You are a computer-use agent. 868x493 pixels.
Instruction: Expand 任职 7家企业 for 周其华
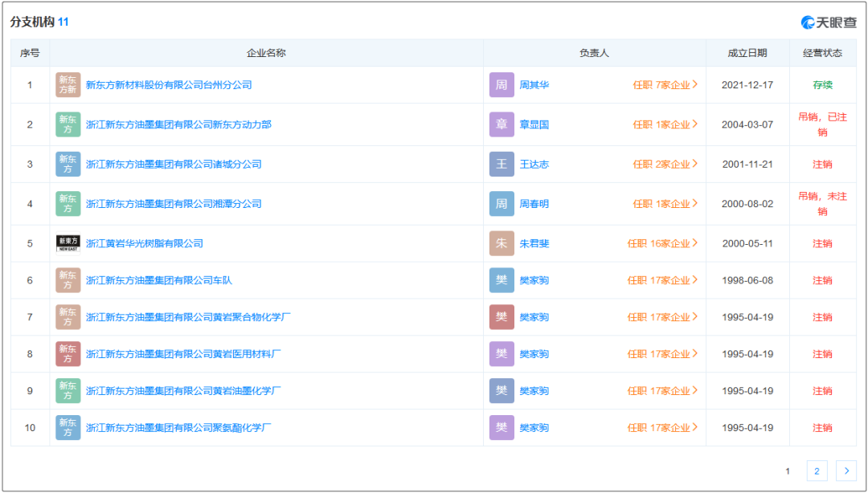(x=665, y=84)
